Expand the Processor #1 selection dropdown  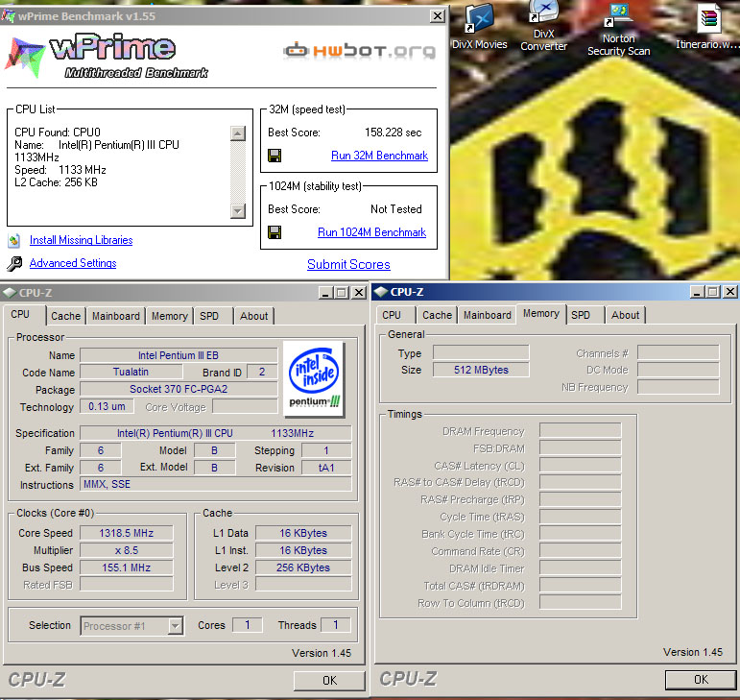175,626
